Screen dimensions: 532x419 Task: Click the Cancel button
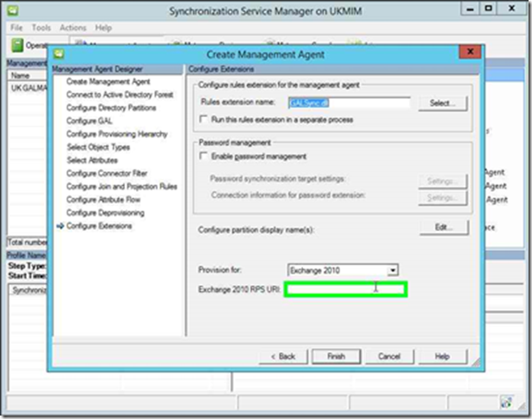tap(389, 357)
